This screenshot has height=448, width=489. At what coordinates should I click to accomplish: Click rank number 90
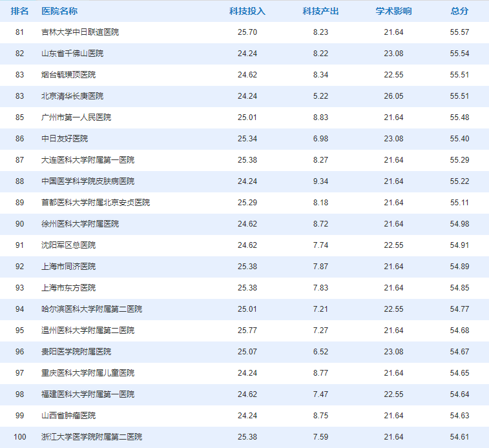tap(19, 224)
